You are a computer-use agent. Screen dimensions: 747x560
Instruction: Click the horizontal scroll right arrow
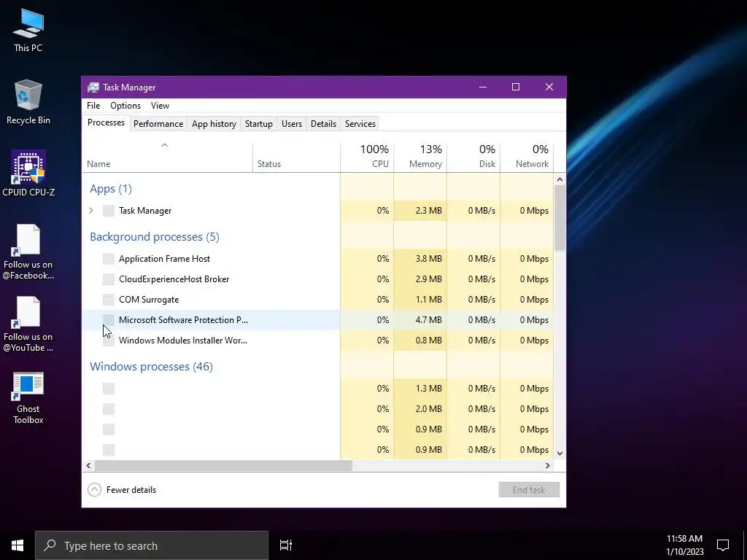(548, 465)
